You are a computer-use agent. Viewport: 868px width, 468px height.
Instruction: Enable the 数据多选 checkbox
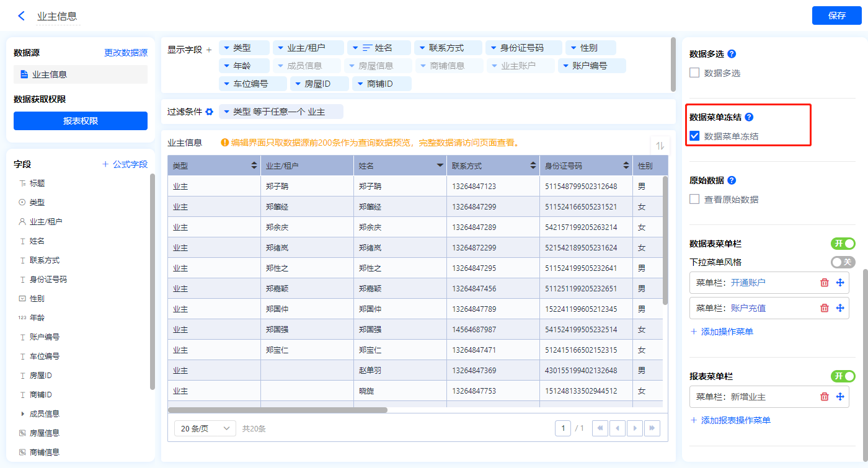(695, 73)
